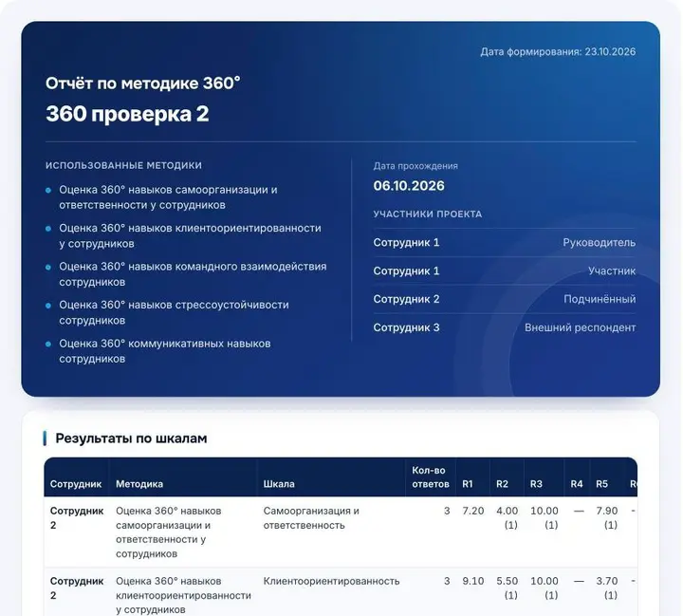Click the R1 value 9.10

(x=473, y=581)
